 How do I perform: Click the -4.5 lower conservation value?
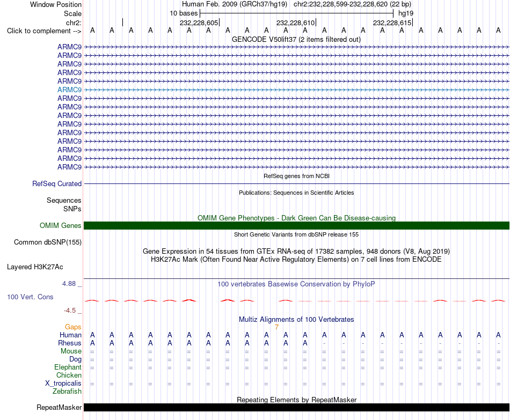(70, 311)
